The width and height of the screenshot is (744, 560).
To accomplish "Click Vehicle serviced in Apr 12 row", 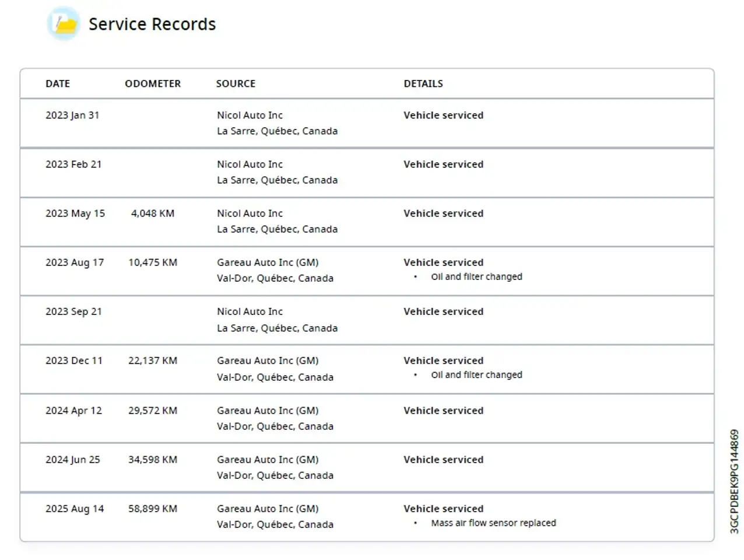I will point(444,411).
